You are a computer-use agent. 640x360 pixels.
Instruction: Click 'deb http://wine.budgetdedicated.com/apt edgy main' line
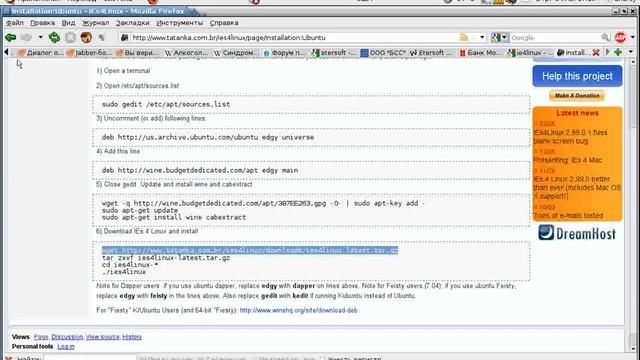pyautogui.click(x=200, y=170)
